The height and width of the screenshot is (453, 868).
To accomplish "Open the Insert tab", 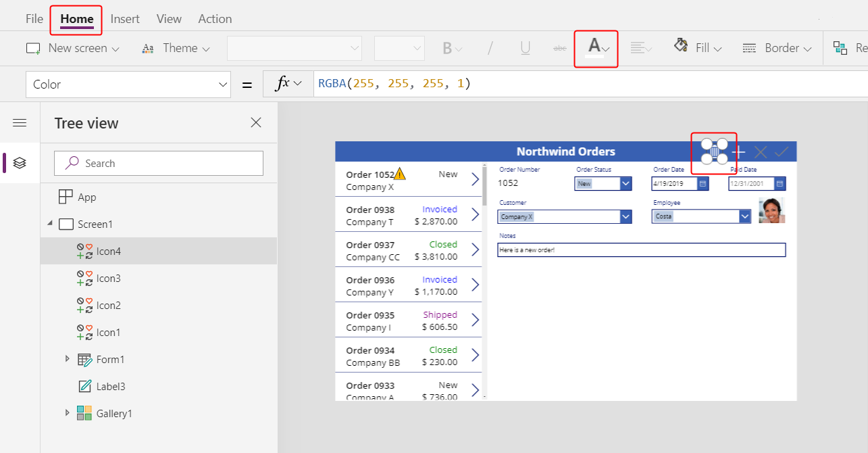I will [125, 19].
